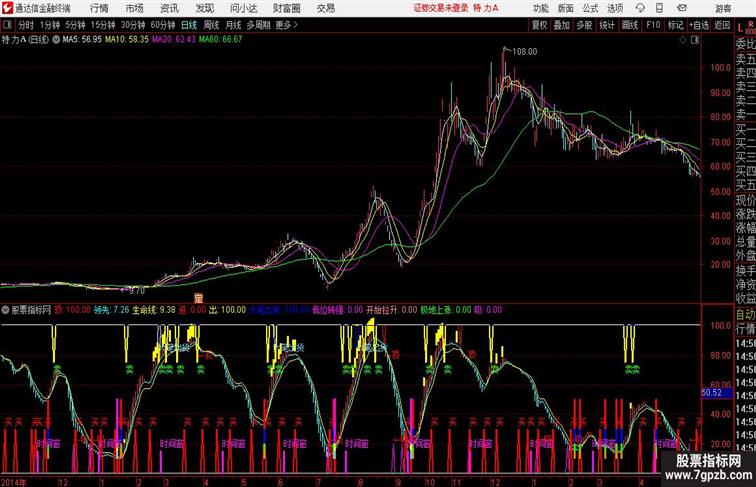This screenshot has width=756, height=487.
Task: Switch to 月线 monthly period
Action: click(233, 25)
